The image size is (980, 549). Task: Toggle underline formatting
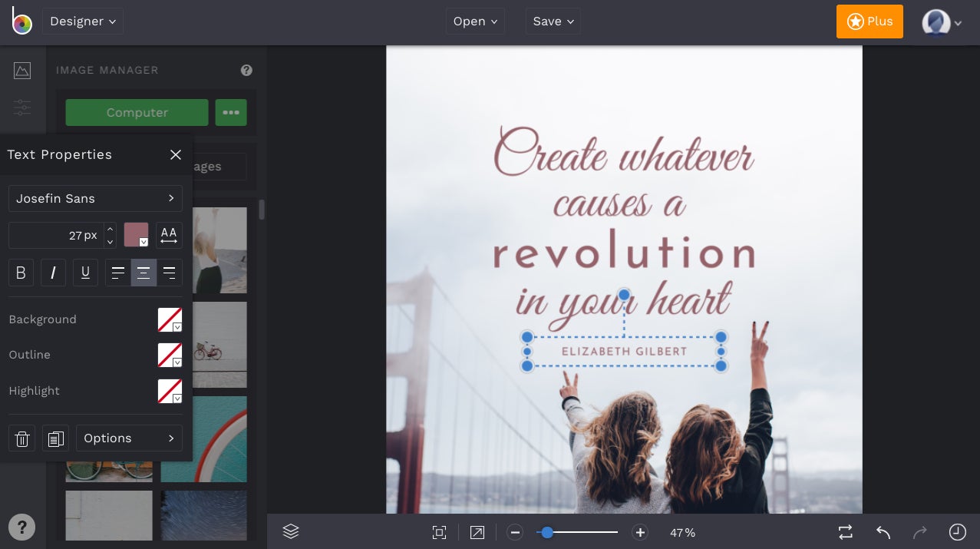click(x=85, y=273)
